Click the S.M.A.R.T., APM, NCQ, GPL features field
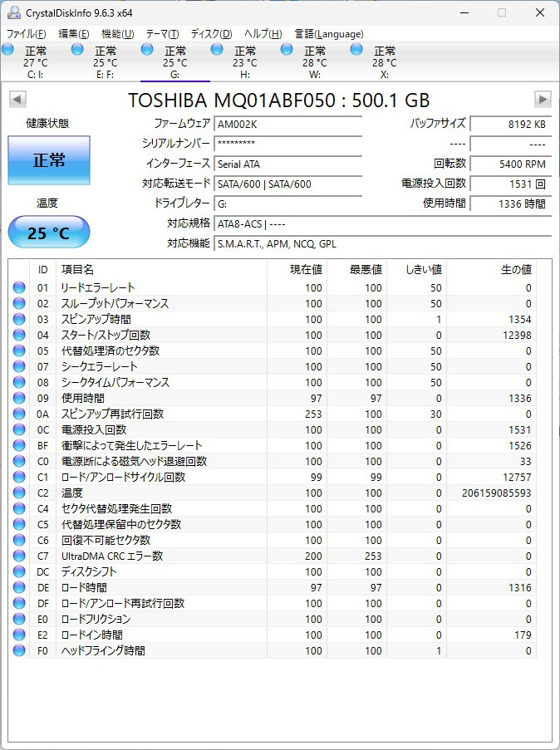The image size is (560, 750). point(382,244)
